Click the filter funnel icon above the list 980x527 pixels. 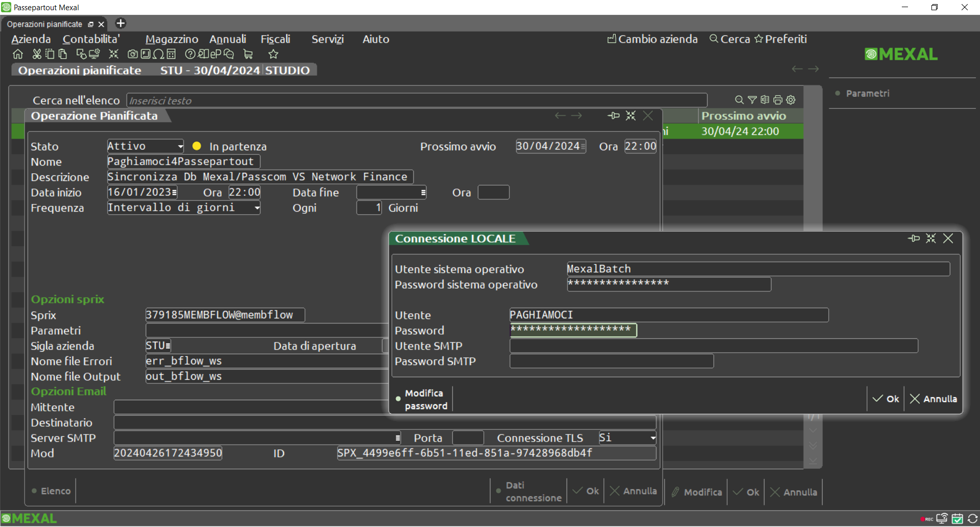(752, 100)
